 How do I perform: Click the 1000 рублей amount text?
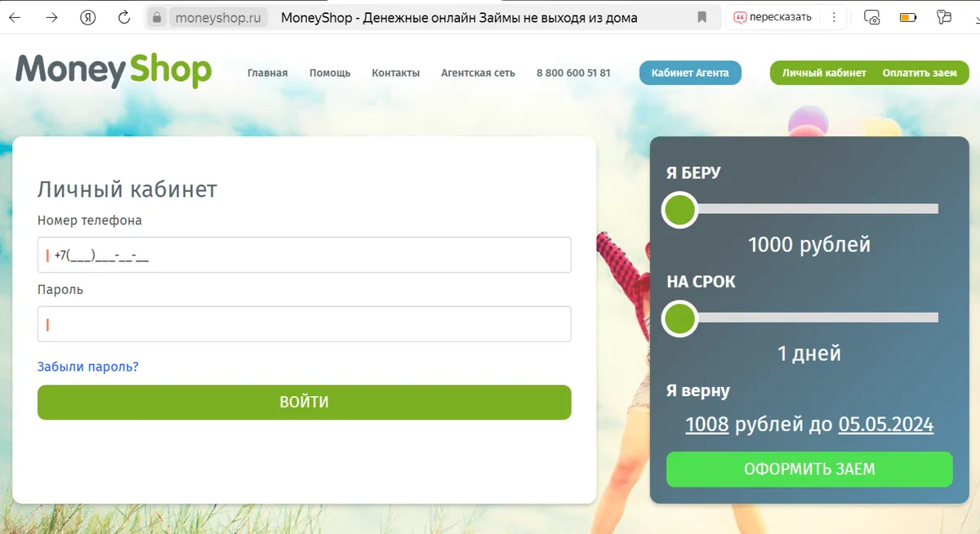coord(809,244)
